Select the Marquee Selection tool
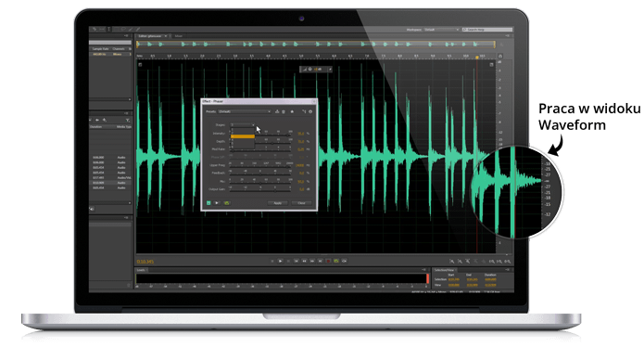This screenshot has height=347, width=644. [x=116, y=29]
